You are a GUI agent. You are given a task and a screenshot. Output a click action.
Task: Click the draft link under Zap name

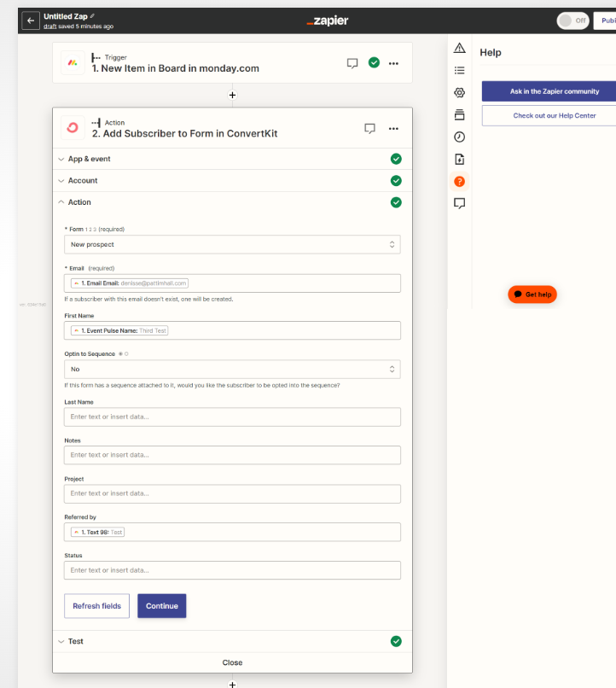coord(50,26)
